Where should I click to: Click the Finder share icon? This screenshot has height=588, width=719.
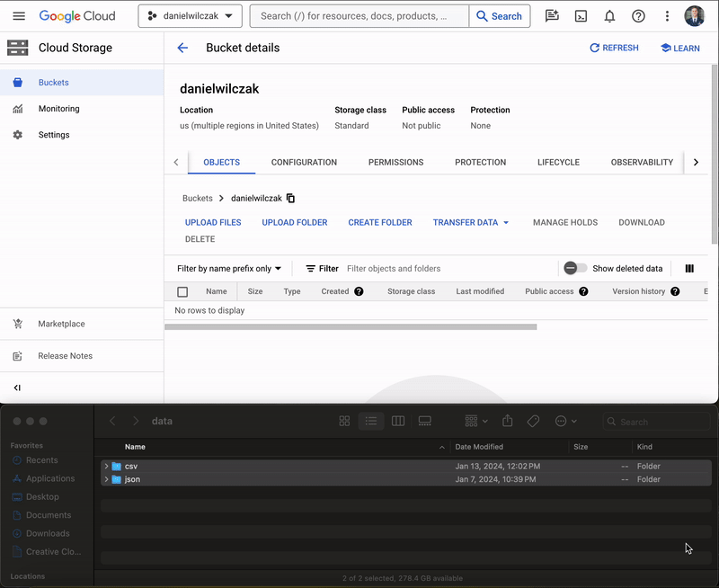[x=507, y=421]
